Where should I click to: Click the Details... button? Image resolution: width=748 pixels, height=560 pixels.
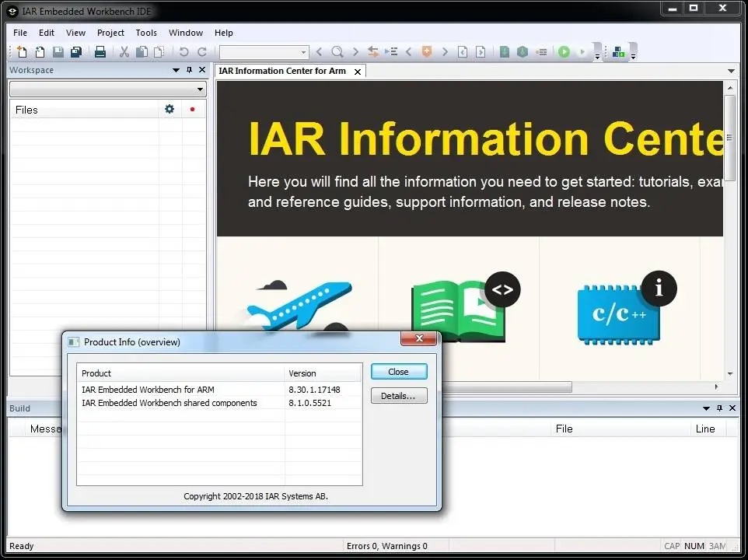(x=398, y=396)
